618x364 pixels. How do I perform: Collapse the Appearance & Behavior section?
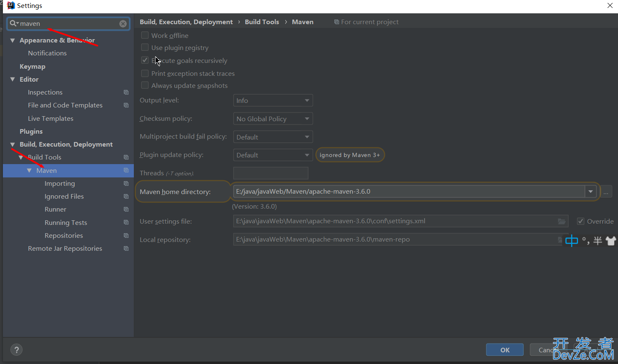pos(13,40)
